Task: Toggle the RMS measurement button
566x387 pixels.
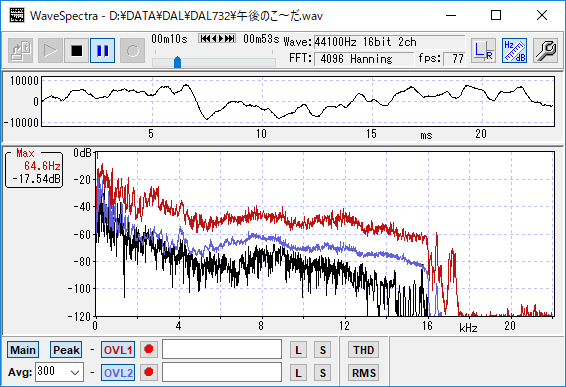Action: click(x=363, y=373)
